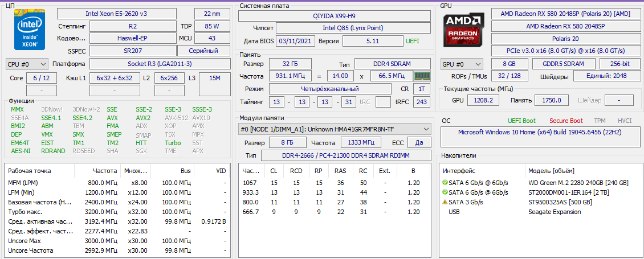Image resolution: width=644 pixels, height=259 pixels.
Task: Select the Турбо макс. operating point row
Action: pos(114,212)
